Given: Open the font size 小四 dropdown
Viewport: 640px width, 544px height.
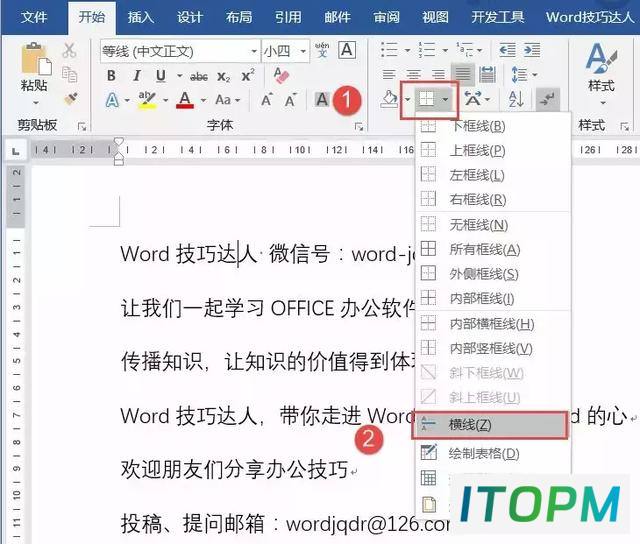Looking at the screenshot, I should tap(302, 51).
